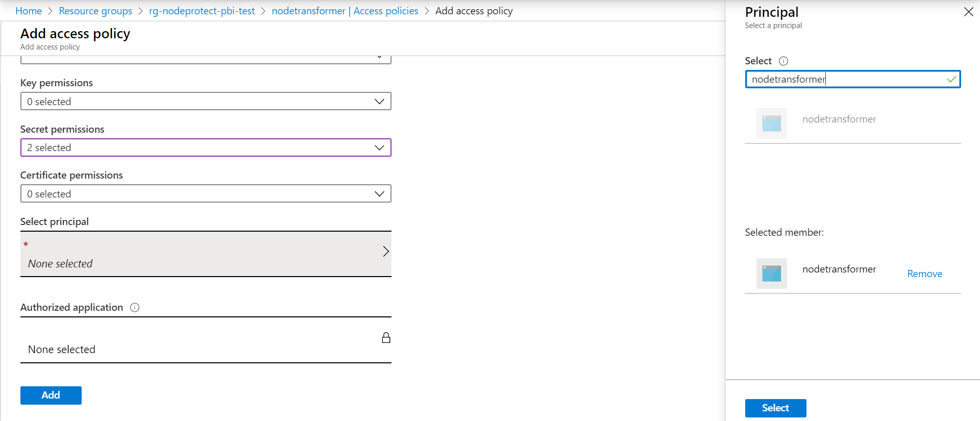Click the chevron arrow in Select principal

click(386, 252)
